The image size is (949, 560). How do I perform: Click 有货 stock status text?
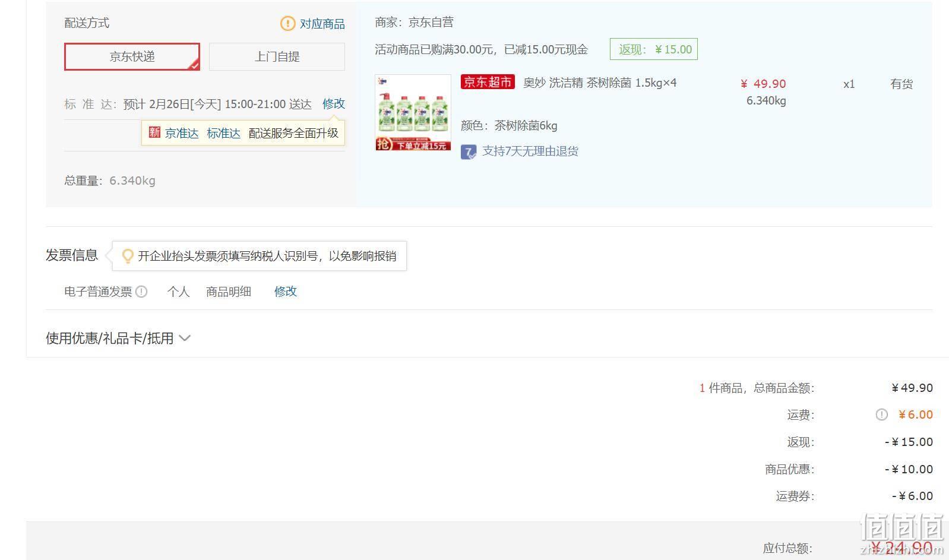901,84
